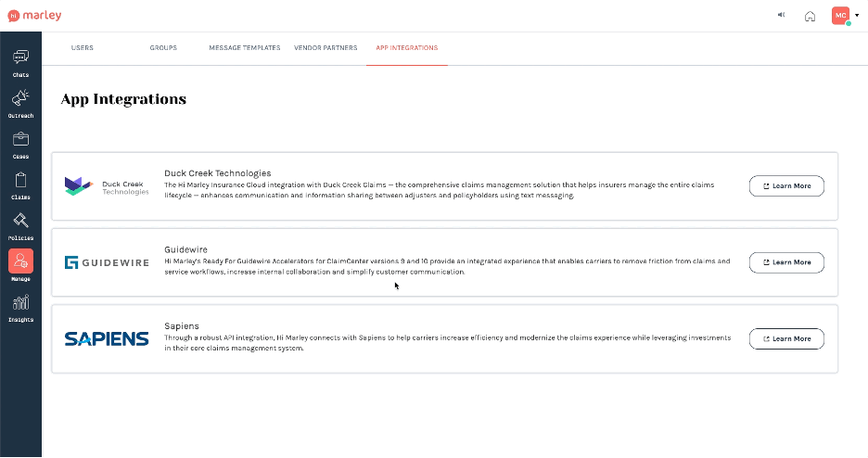Switch to the Groups tab
The height and width of the screenshot is (458, 868).
[x=163, y=48]
